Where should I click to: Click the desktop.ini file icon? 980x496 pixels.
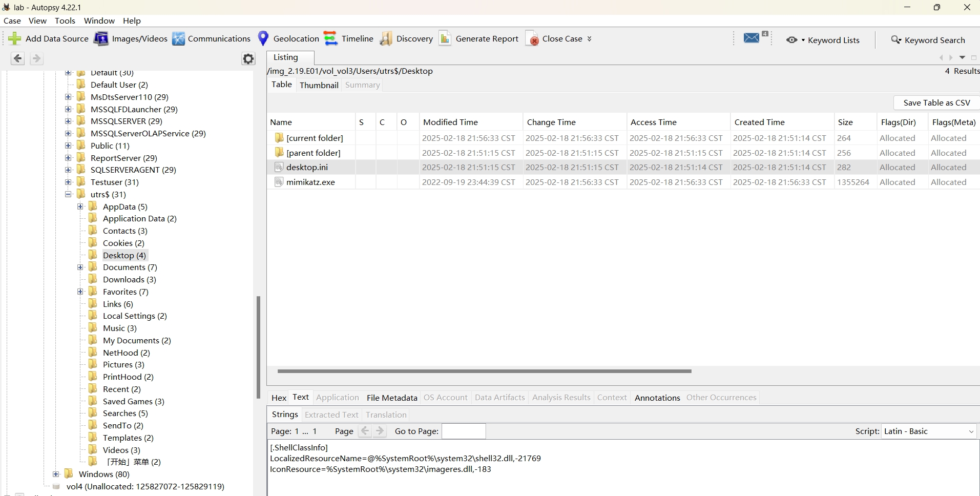click(x=279, y=167)
